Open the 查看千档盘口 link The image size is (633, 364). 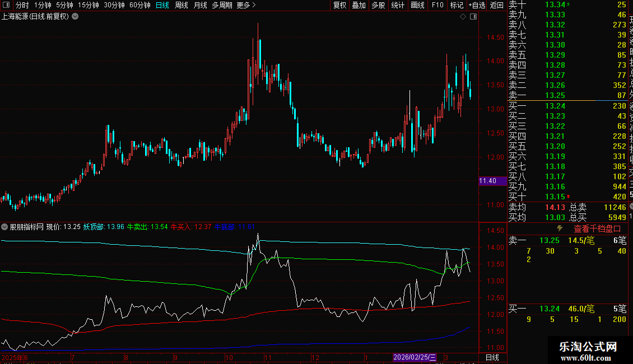[x=597, y=229]
